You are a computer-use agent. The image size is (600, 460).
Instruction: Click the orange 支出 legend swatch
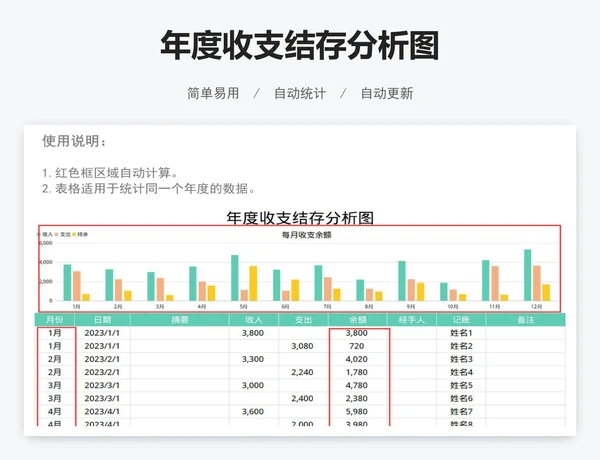coord(57,234)
